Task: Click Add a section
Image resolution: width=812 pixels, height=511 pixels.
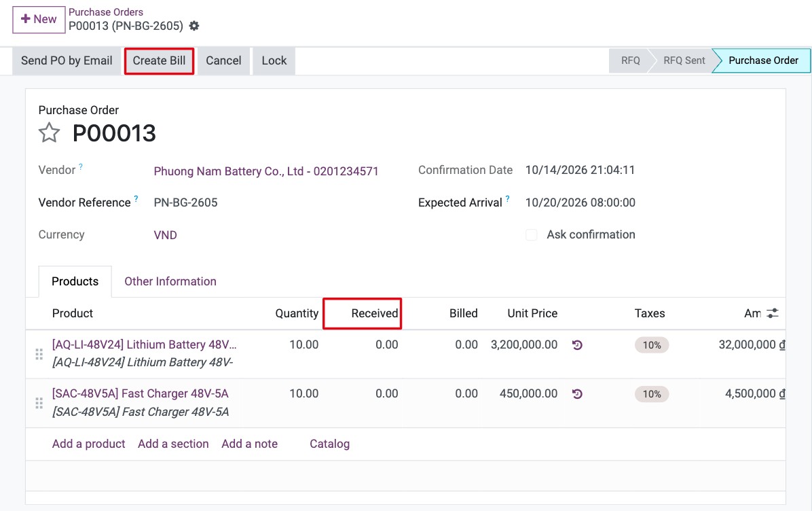Action: coord(173,444)
